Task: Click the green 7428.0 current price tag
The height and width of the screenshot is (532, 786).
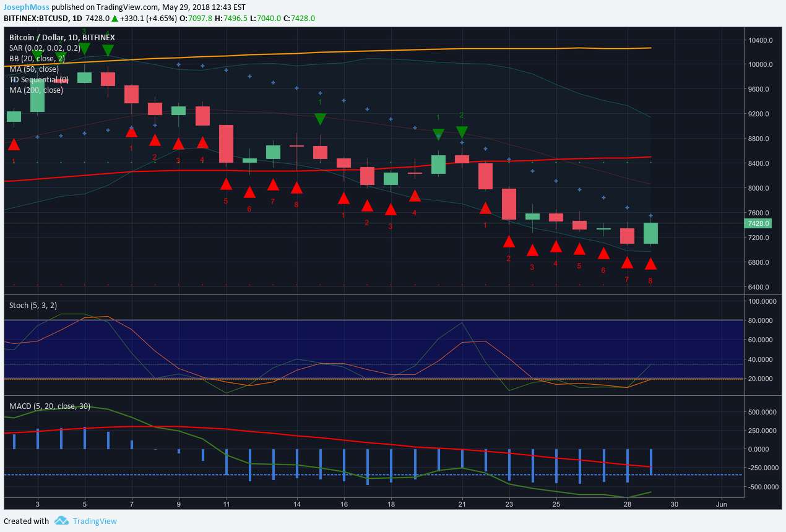Action: click(758, 223)
